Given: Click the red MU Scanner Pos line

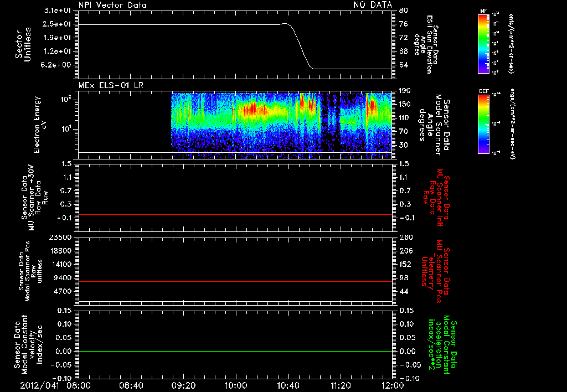Looking at the screenshot, I should [235, 281].
